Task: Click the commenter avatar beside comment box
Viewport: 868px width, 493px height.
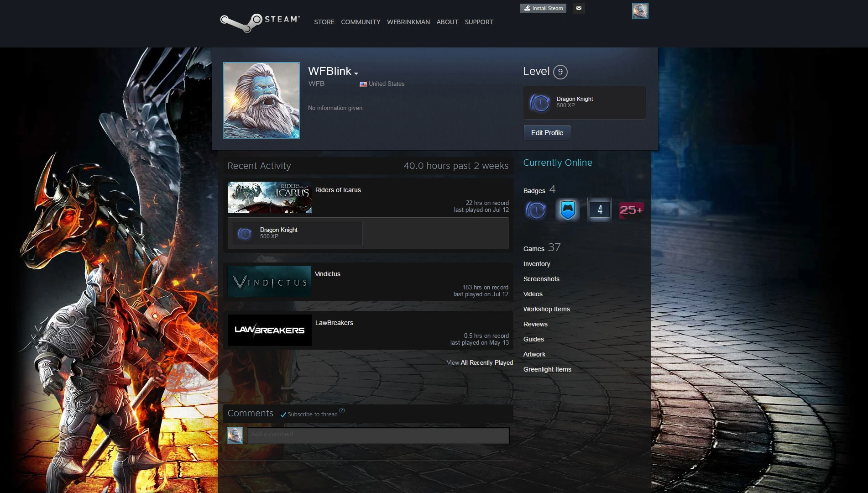Action: pos(235,435)
